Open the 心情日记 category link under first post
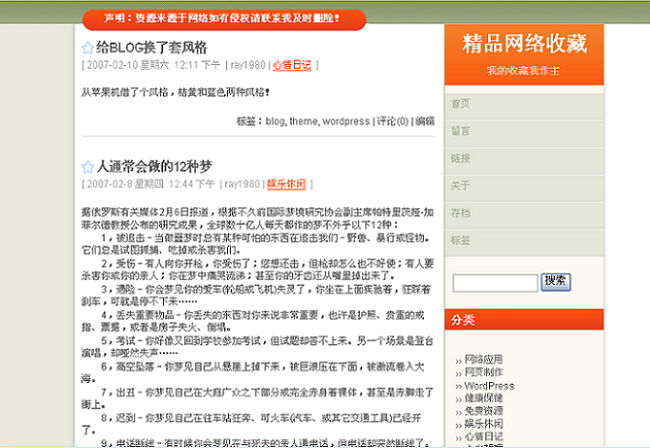This screenshot has height=448, width=650. pyautogui.click(x=292, y=65)
